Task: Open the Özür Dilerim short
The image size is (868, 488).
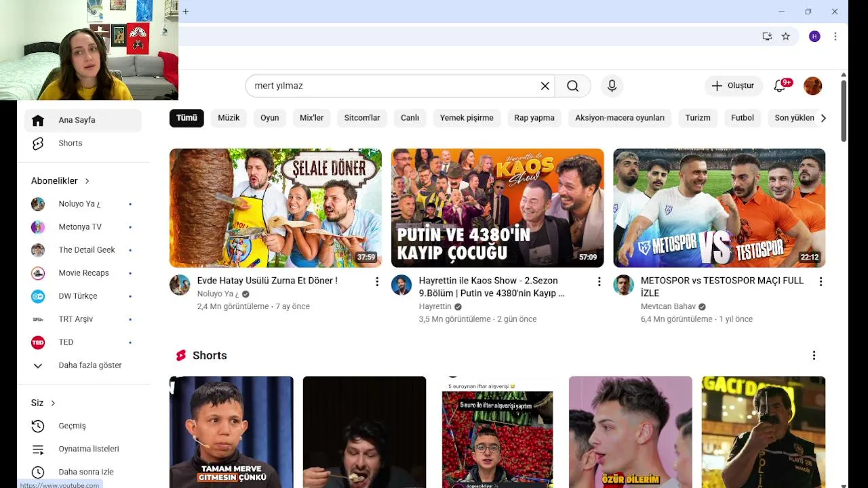Action: tap(631, 432)
